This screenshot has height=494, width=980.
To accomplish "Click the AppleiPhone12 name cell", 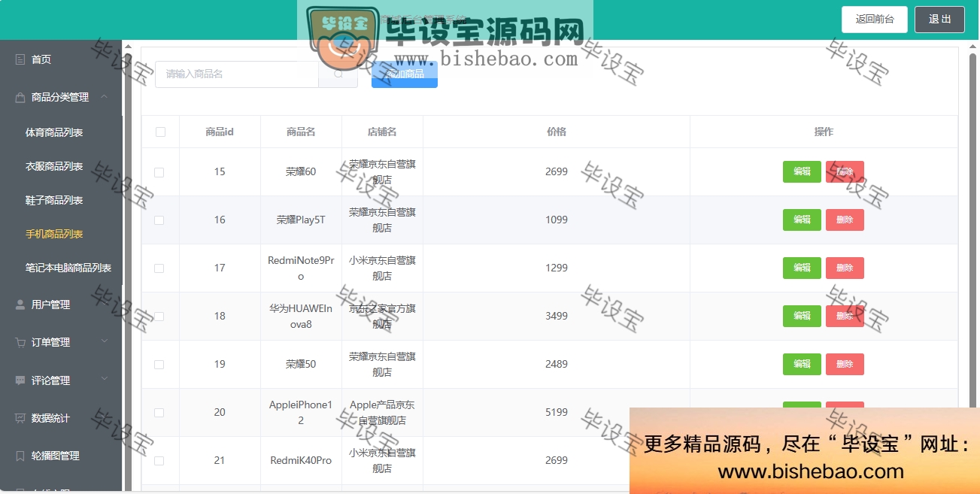I will pos(301,413).
